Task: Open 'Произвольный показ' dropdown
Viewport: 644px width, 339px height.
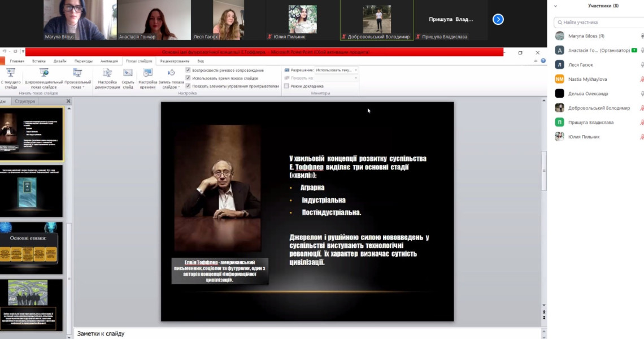Action: [x=77, y=78]
